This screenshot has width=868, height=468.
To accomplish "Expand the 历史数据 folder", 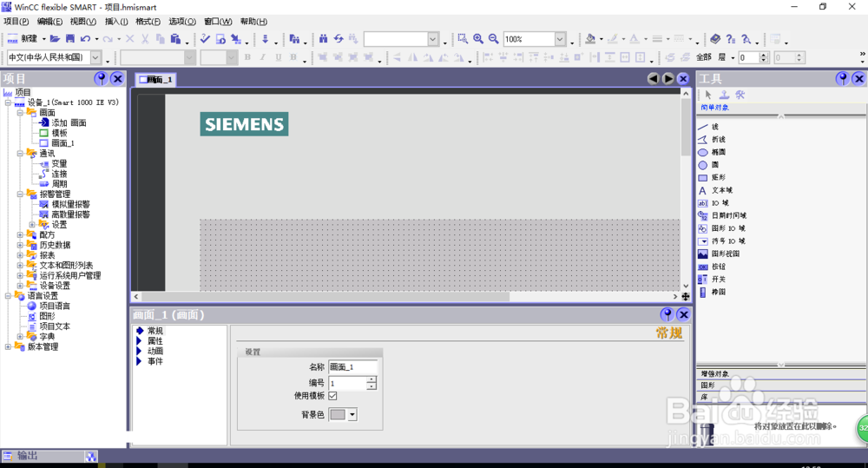I will pyautogui.click(x=20, y=245).
